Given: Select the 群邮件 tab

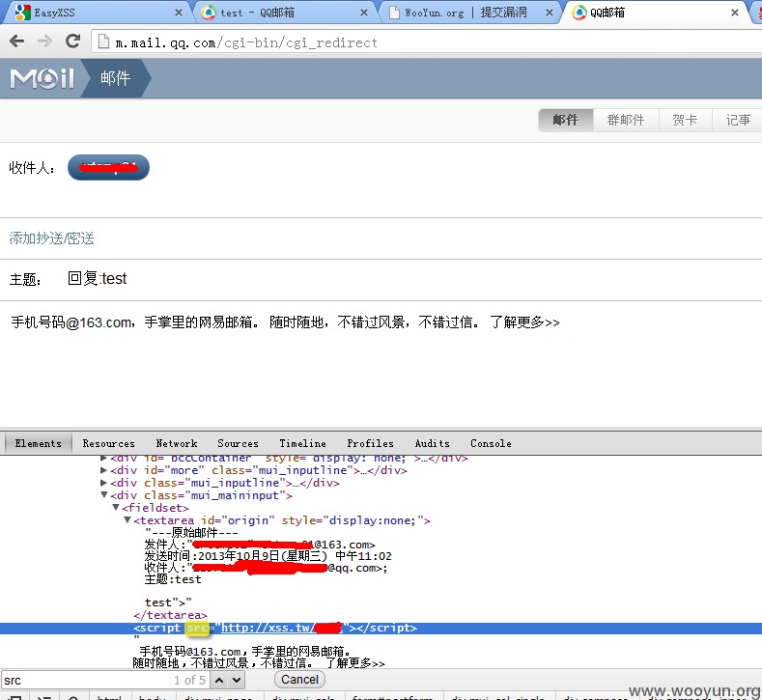Looking at the screenshot, I should (x=626, y=120).
